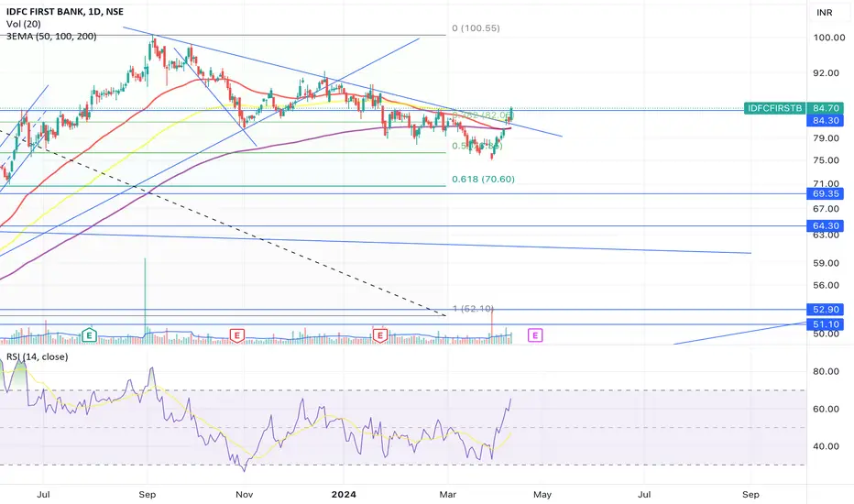This screenshot has width=854, height=504.
Task: Open the INR currency selector
Action: (x=824, y=12)
